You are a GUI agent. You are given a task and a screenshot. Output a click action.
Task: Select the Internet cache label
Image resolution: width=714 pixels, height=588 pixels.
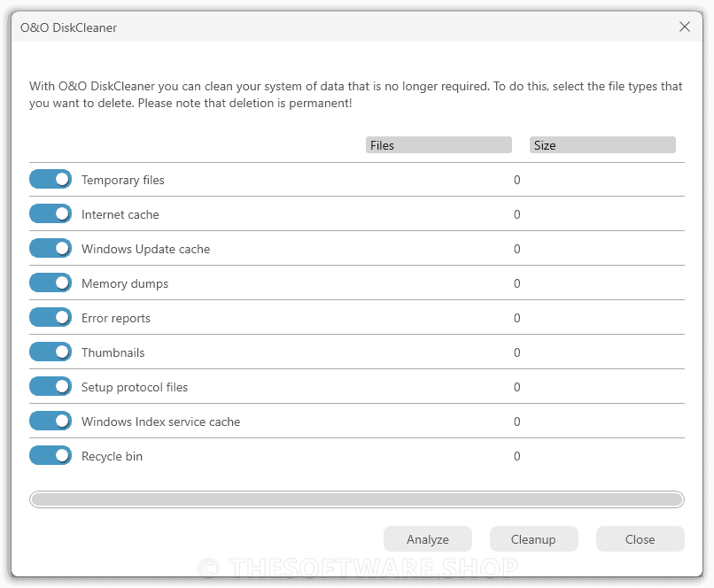pyautogui.click(x=120, y=214)
